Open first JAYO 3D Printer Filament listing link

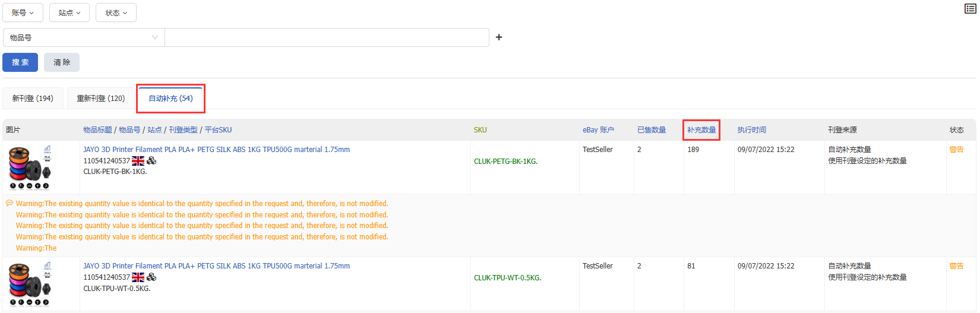[217, 150]
